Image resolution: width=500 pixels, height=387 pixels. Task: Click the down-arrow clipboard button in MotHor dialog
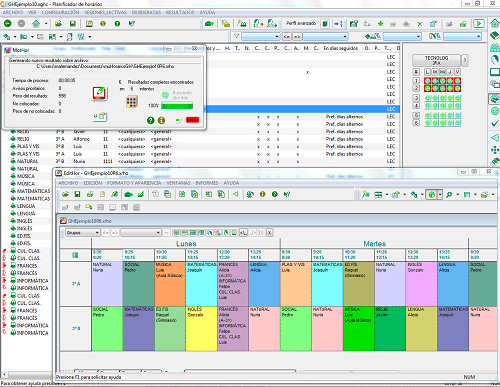[x=100, y=117]
